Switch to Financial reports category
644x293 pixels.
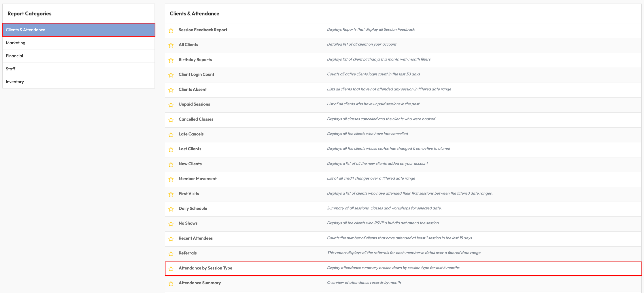79,56
